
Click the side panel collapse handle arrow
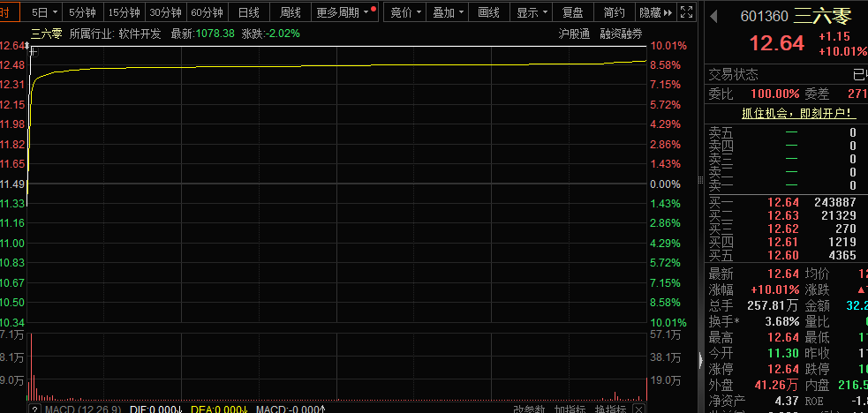[x=702, y=361]
